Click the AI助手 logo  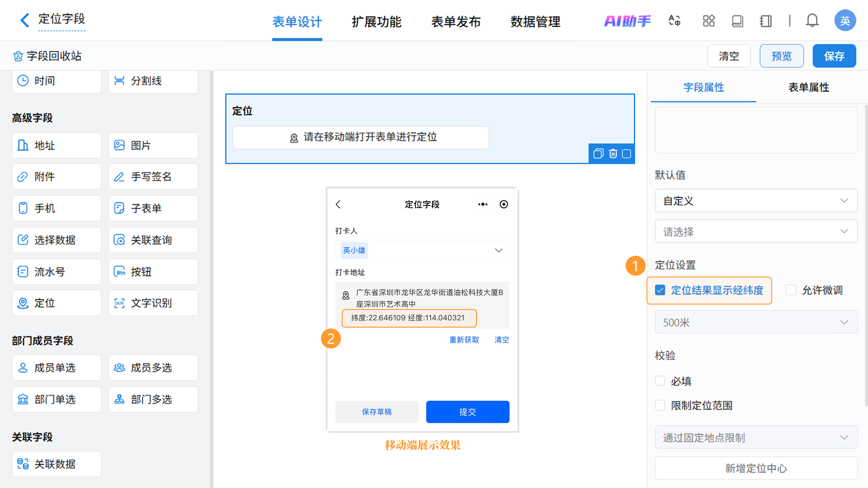[x=627, y=21]
